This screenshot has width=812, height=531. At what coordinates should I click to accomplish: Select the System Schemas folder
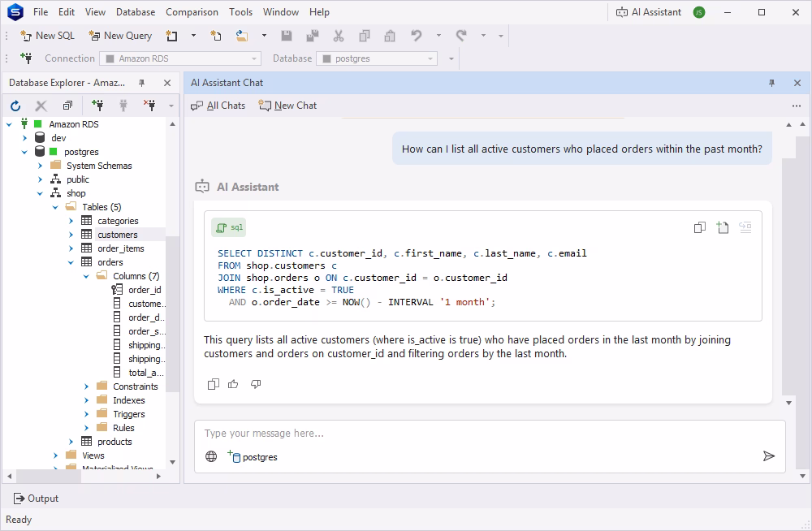[x=99, y=166]
